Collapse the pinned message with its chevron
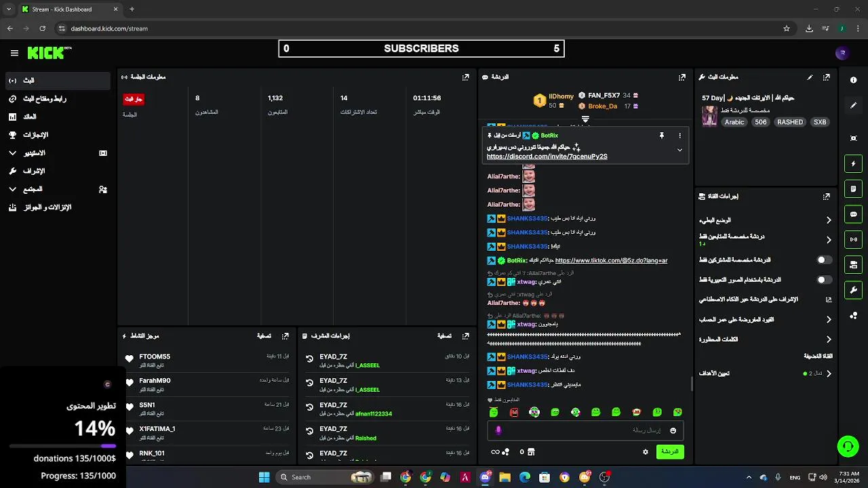 (679, 150)
